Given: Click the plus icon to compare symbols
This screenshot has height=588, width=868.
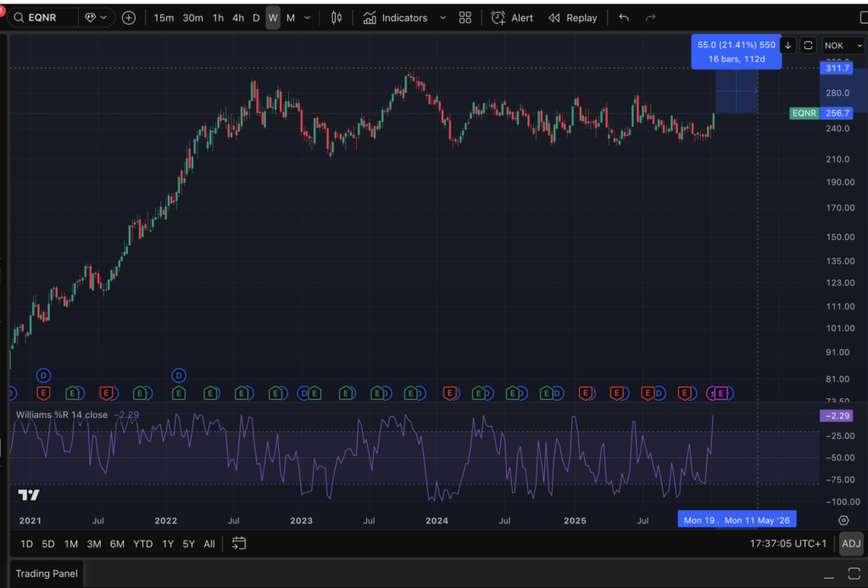Looking at the screenshot, I should [129, 17].
